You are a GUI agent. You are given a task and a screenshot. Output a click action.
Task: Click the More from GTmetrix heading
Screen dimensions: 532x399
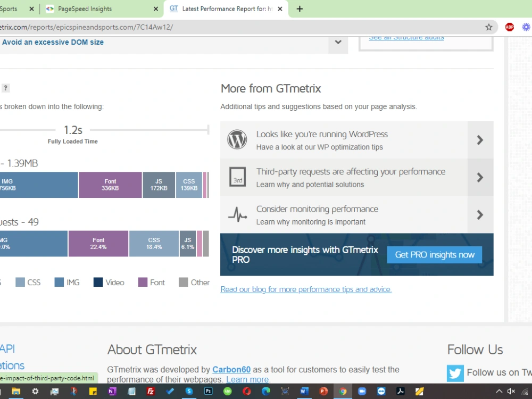click(271, 88)
